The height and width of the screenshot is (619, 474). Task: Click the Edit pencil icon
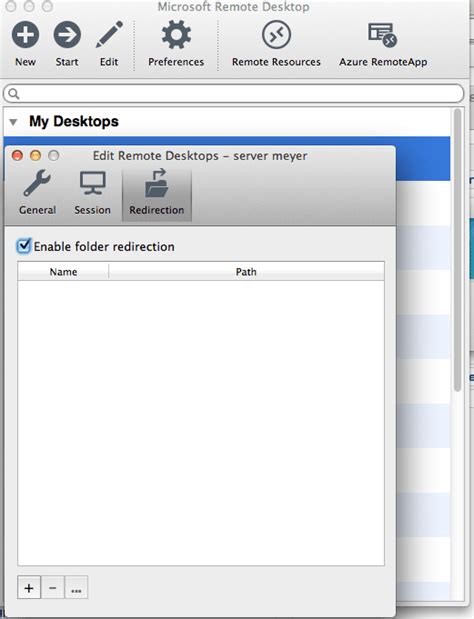[x=109, y=35]
